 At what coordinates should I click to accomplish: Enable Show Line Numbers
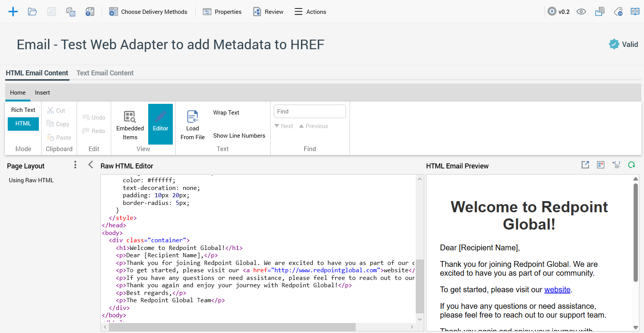(x=239, y=136)
